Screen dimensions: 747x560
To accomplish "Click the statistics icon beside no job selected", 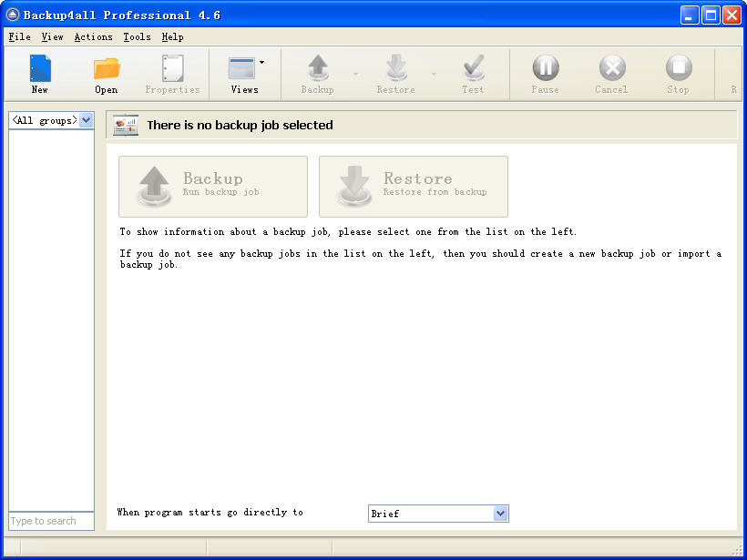I will coord(126,126).
